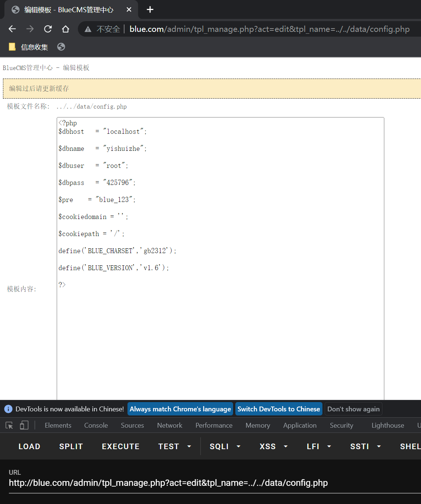Click the $cookiedomain line
Screen dimensions: 421x504
[93, 217]
